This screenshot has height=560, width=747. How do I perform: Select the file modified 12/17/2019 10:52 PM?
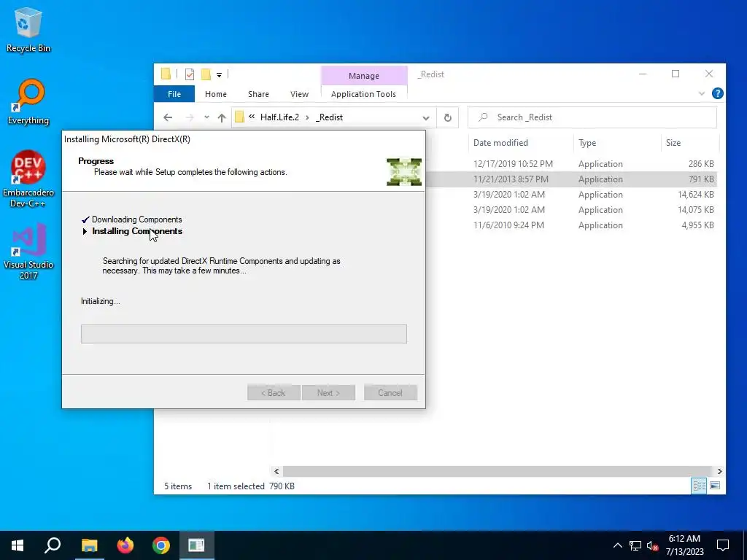[570, 164]
